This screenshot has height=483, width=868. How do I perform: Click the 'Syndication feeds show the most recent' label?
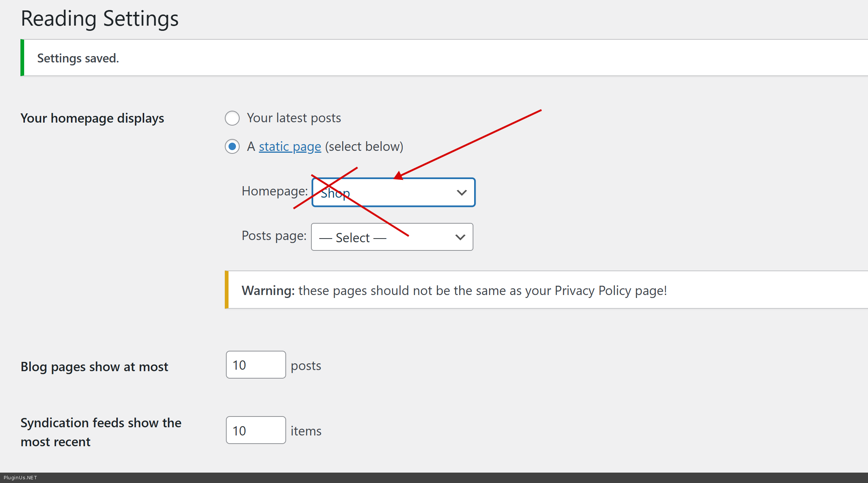[100, 432]
